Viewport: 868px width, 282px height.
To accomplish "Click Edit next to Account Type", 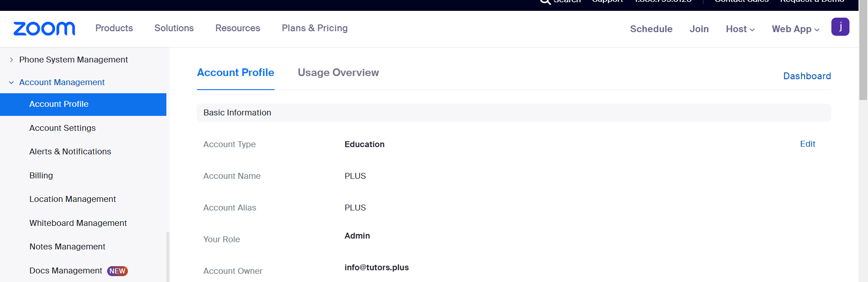I will tap(807, 144).
